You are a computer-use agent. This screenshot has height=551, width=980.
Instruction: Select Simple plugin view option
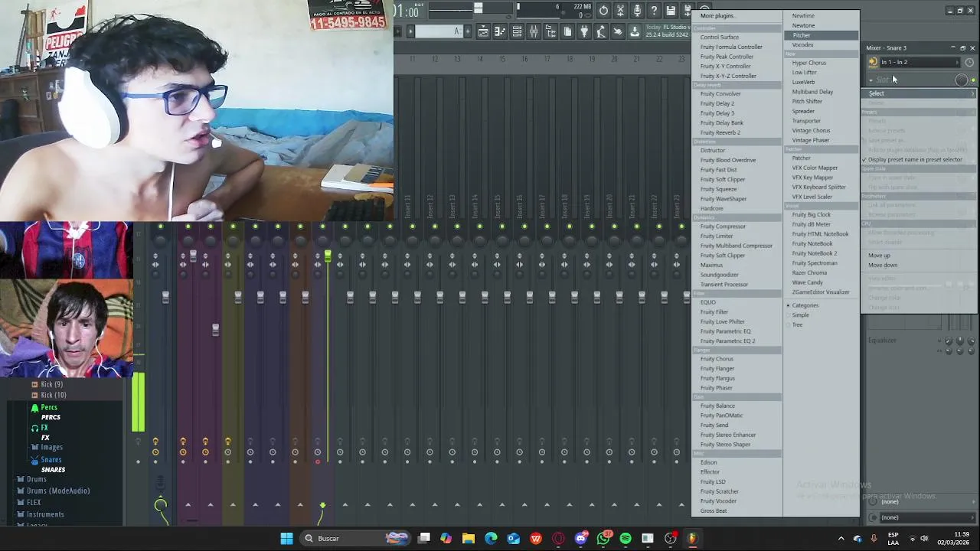tap(800, 315)
